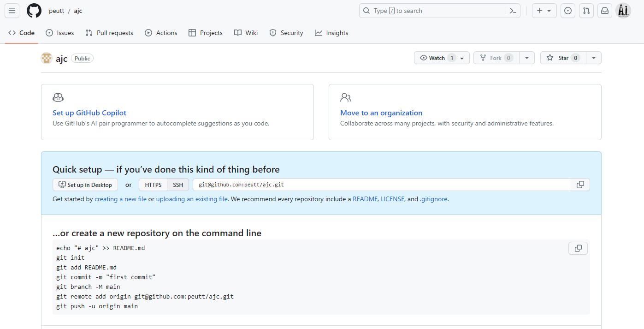Viewport: 644px width, 329px height.
Task: Open the Move to an organization link
Action: [x=381, y=113]
